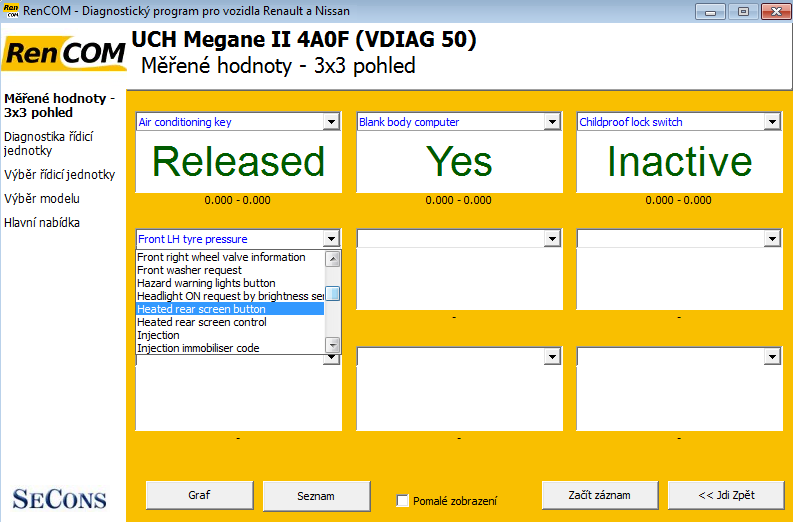Screen dimensions: 793x522
Task: Enable the Pomalé zobrazení checkbox
Action: click(x=403, y=501)
